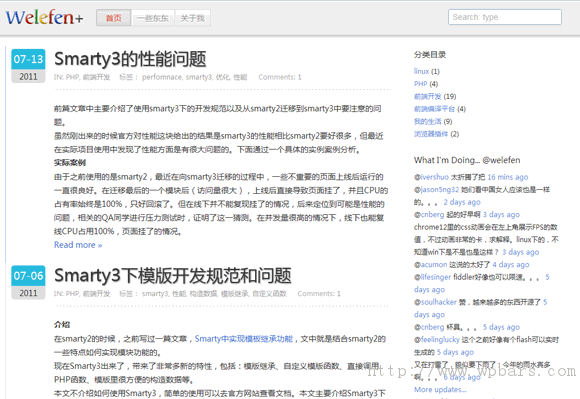This screenshot has width=580, height=399.
Task: Select the perfomnace tag
Action: tap(162, 77)
